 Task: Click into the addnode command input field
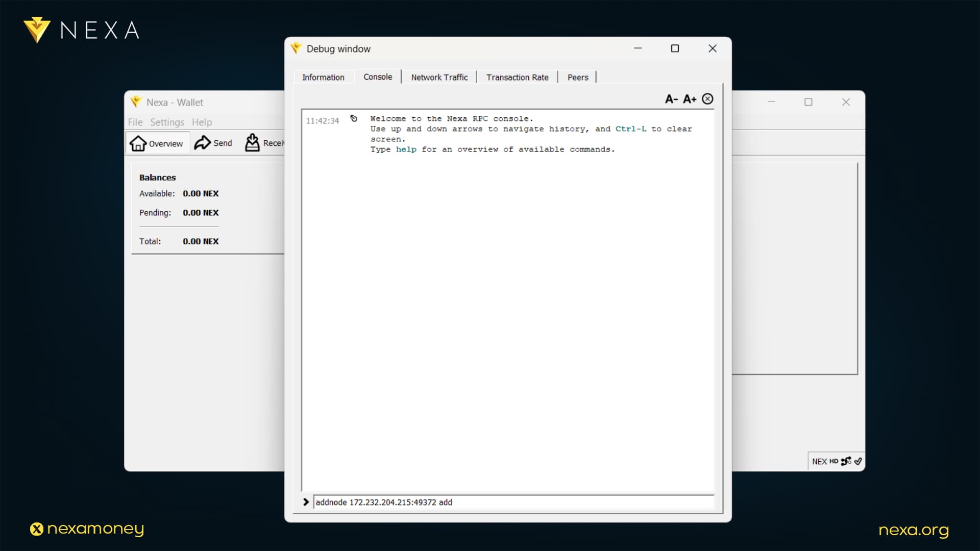coord(513,502)
